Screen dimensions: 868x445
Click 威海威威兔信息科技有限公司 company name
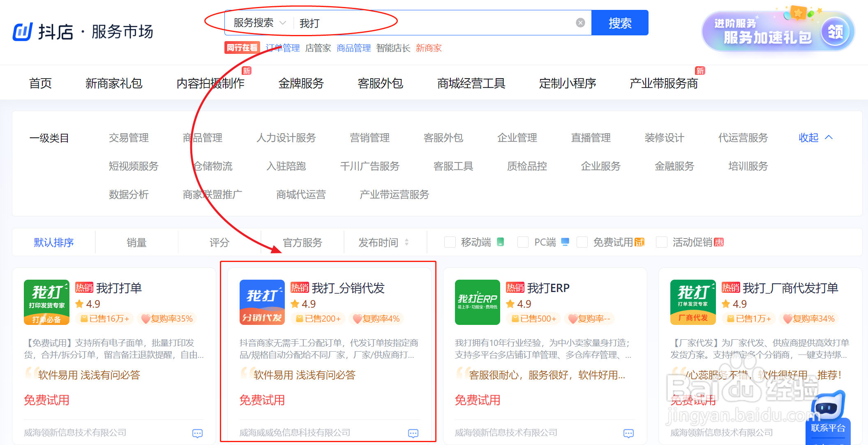pos(295,433)
